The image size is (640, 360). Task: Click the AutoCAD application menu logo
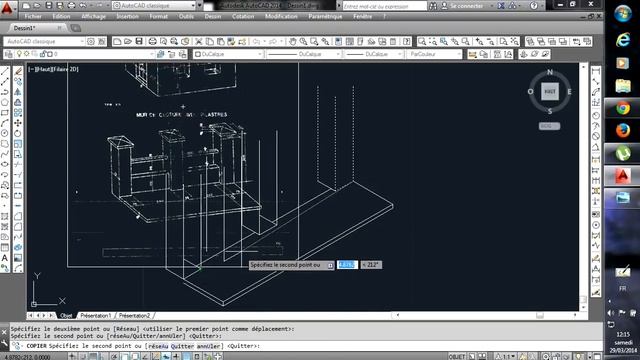pos(7,8)
